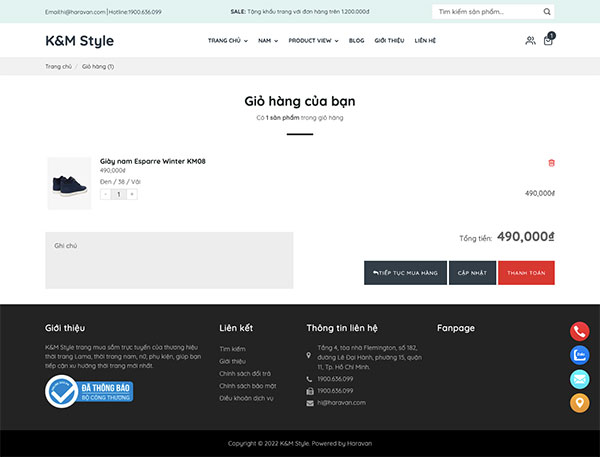
Task: Click the footer address text Tầng 4
Action: (x=369, y=357)
